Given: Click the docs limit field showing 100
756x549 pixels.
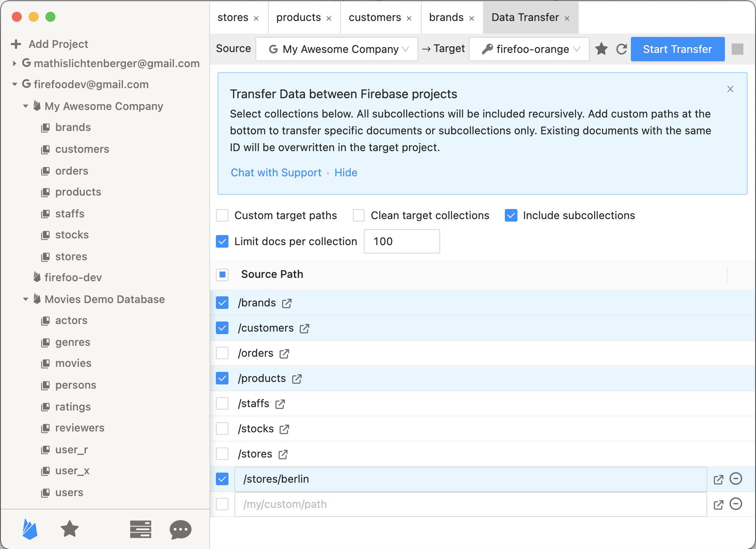Looking at the screenshot, I should coord(402,241).
